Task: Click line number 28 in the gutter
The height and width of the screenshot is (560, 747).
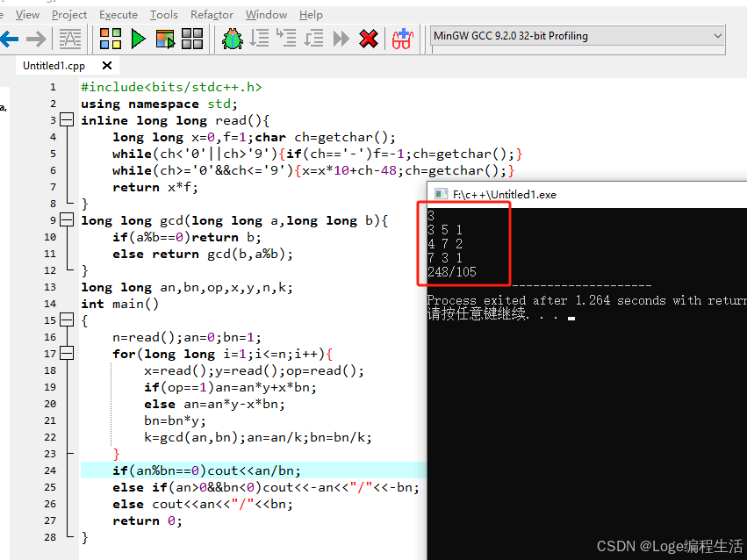Action: (50, 537)
